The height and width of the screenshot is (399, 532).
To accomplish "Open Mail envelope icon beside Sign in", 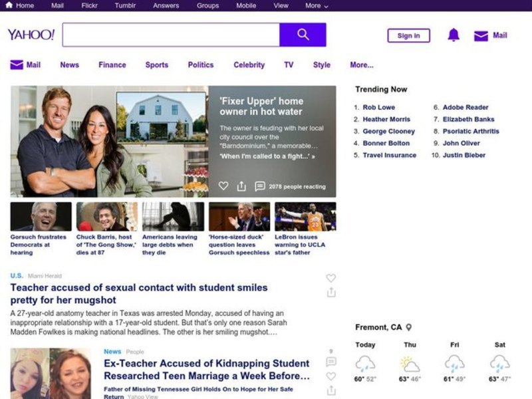I will click(x=481, y=36).
